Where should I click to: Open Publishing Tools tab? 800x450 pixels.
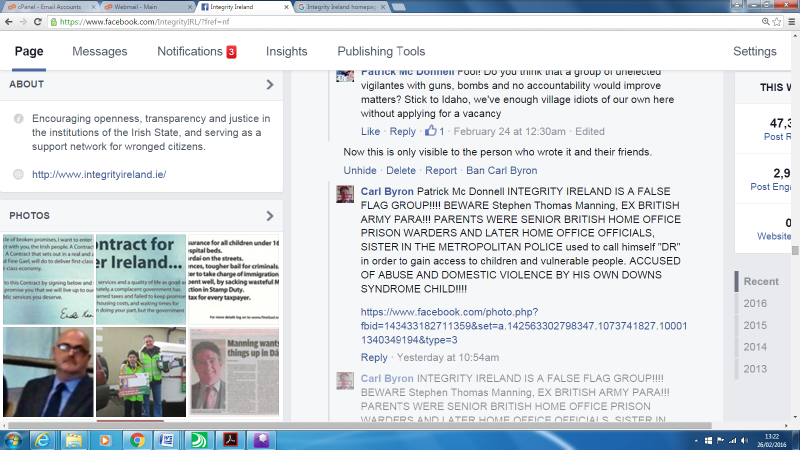(x=381, y=52)
